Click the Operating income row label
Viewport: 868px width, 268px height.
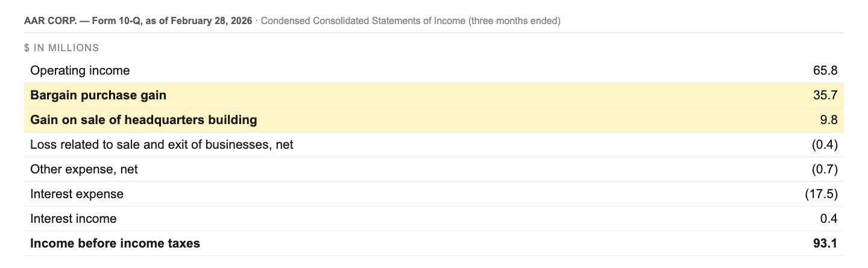80,70
